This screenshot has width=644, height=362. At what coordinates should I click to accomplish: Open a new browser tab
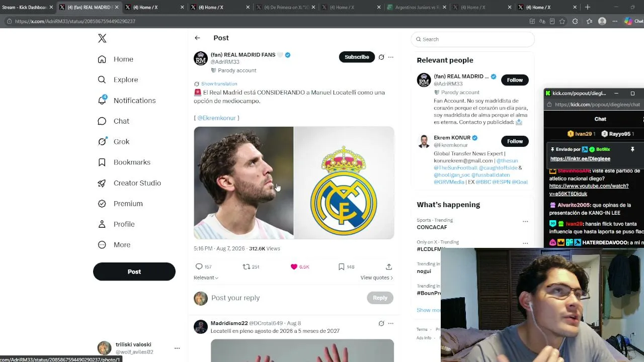(x=587, y=8)
